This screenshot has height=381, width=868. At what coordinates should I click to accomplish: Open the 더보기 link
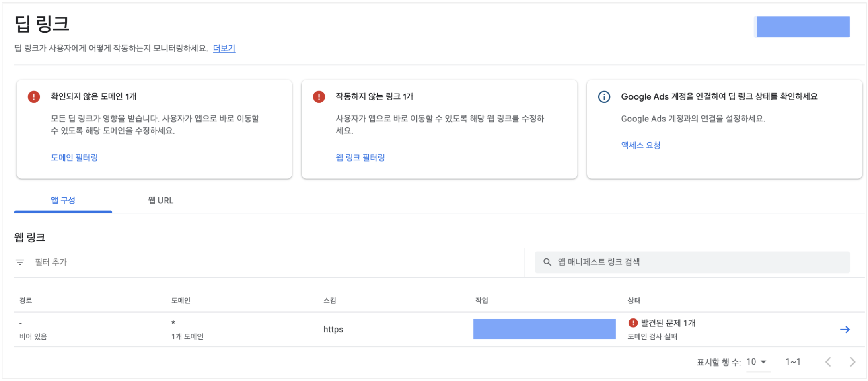pyautogui.click(x=224, y=48)
